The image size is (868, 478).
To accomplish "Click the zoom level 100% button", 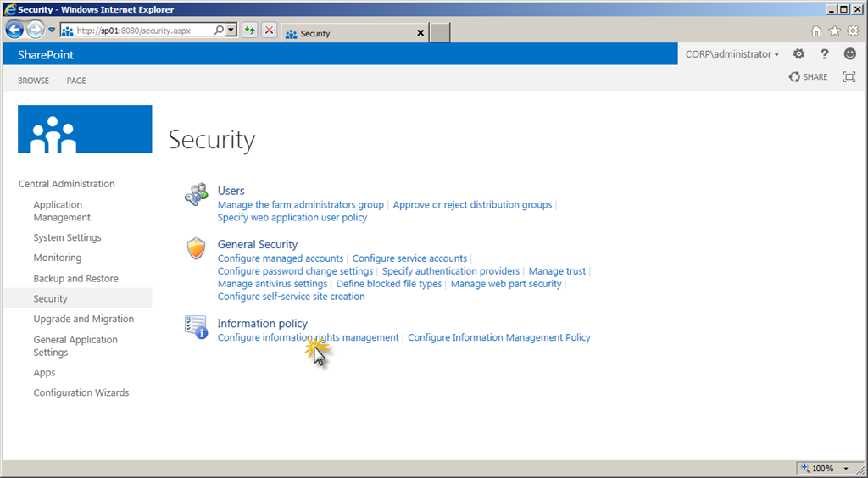I will pyautogui.click(x=818, y=468).
